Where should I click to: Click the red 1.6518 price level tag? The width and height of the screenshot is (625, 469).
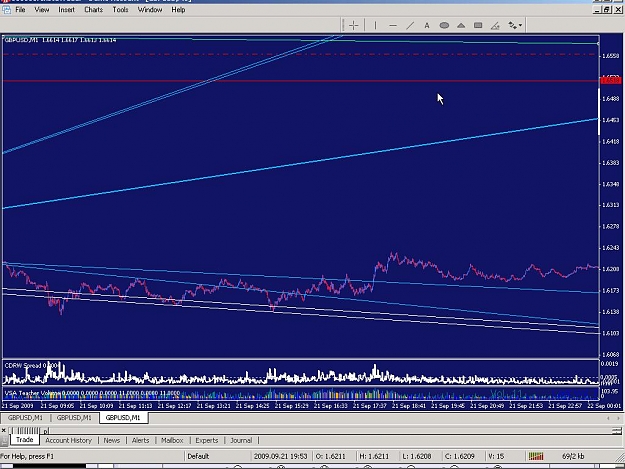tap(610, 80)
